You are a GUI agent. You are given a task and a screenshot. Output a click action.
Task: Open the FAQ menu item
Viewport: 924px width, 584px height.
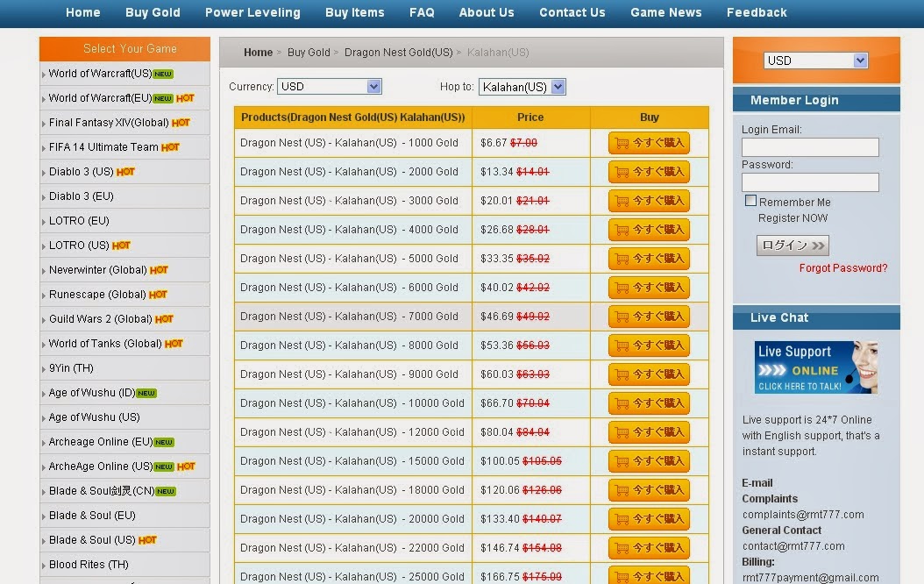point(422,12)
